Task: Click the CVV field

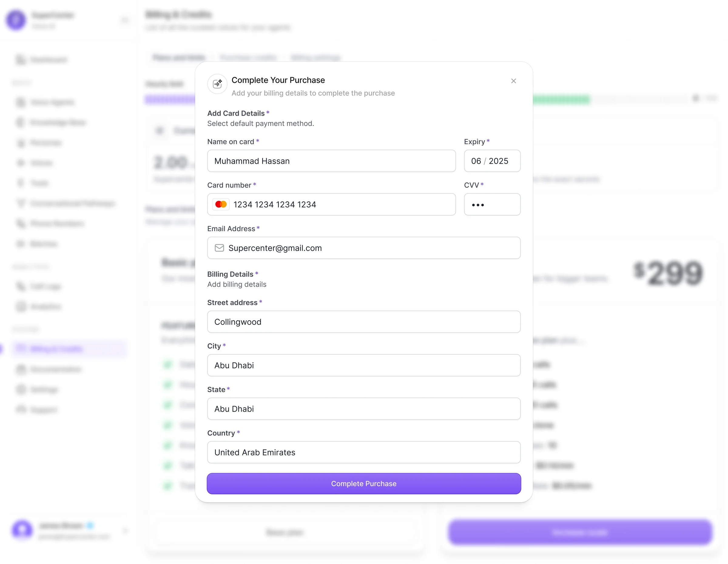Action: pos(492,205)
